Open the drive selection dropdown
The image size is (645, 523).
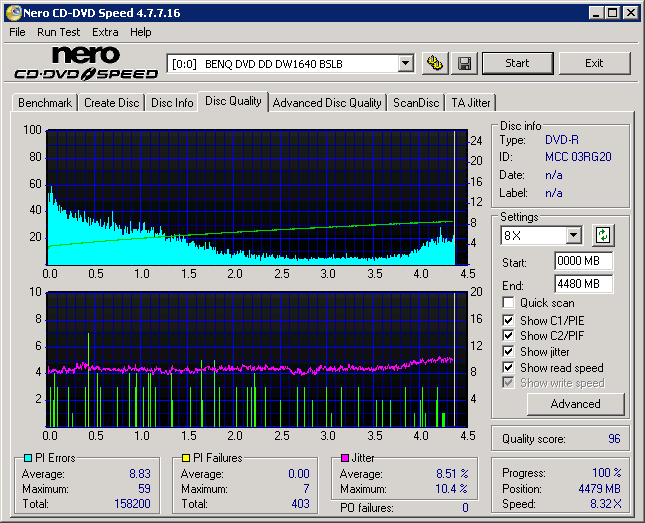406,63
